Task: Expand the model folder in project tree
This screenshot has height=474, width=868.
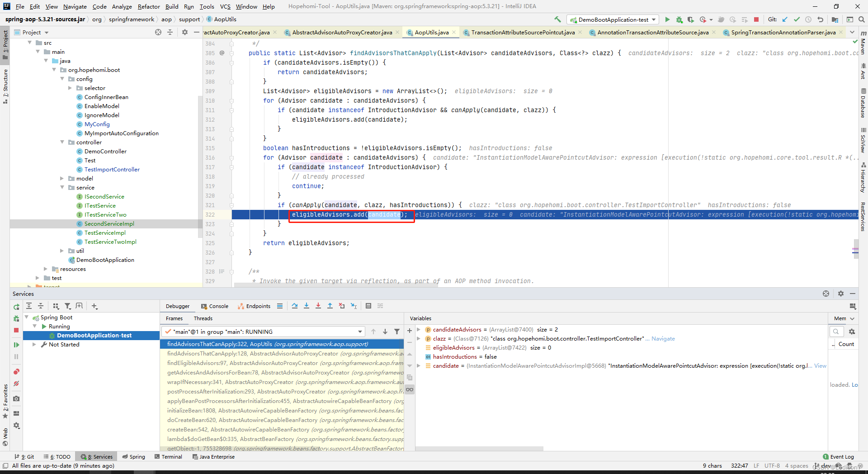Action: tap(62, 178)
